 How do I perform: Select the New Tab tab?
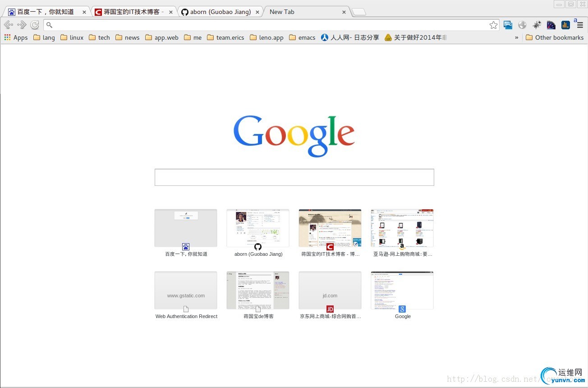tap(307, 12)
